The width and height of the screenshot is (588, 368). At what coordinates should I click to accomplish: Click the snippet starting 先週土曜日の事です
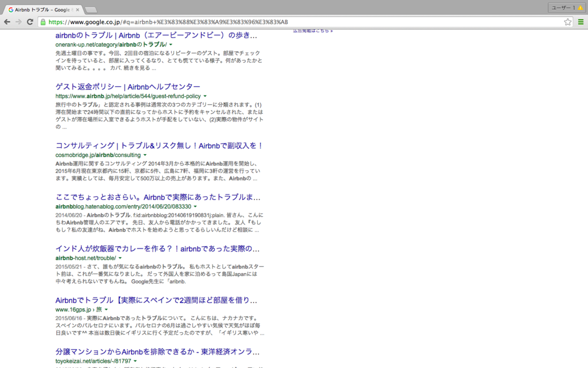point(159,60)
